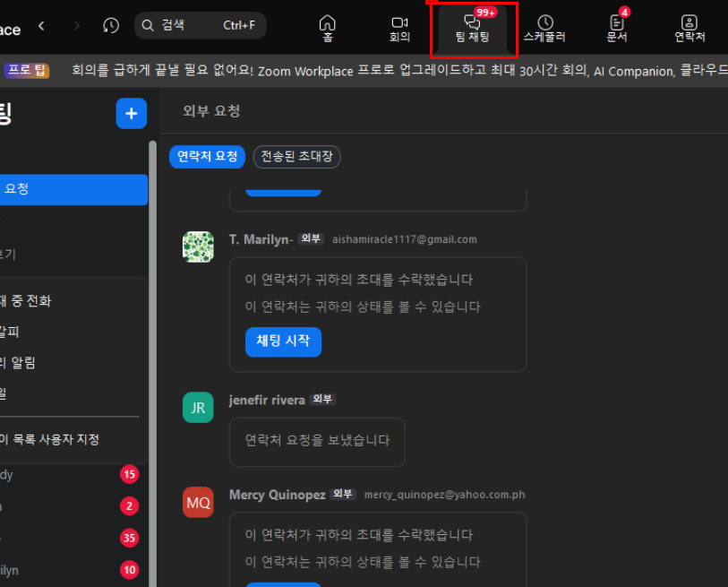Switch to the 전송된 초대장 tab
Image resolution: width=728 pixels, height=587 pixels.
click(x=296, y=157)
